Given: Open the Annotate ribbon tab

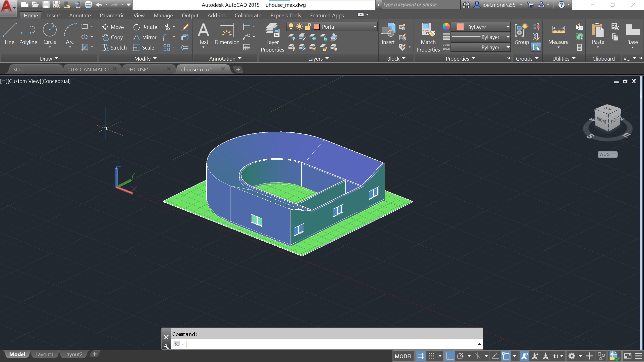Looking at the screenshot, I should [80, 15].
